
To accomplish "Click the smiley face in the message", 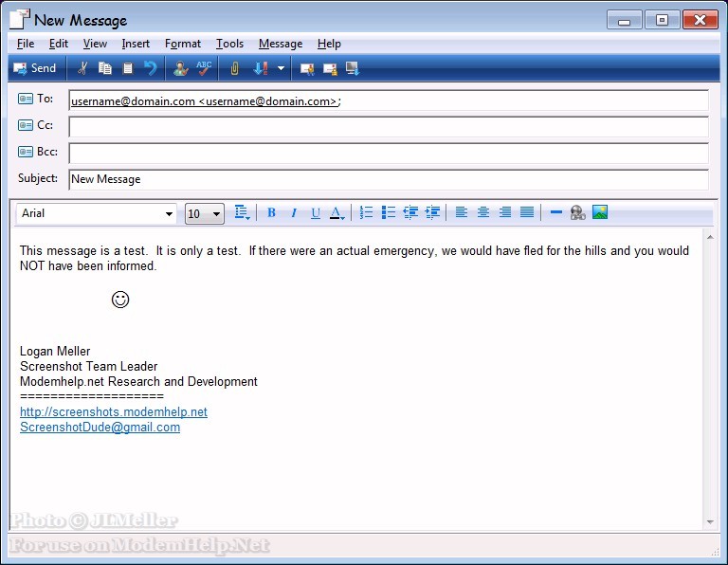I will [x=120, y=300].
